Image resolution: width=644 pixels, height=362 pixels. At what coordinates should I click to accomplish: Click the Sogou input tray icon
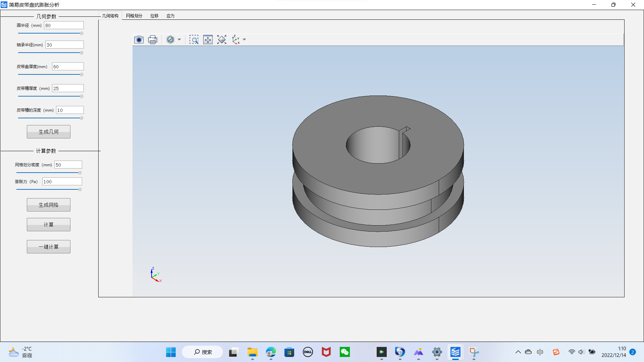556,352
